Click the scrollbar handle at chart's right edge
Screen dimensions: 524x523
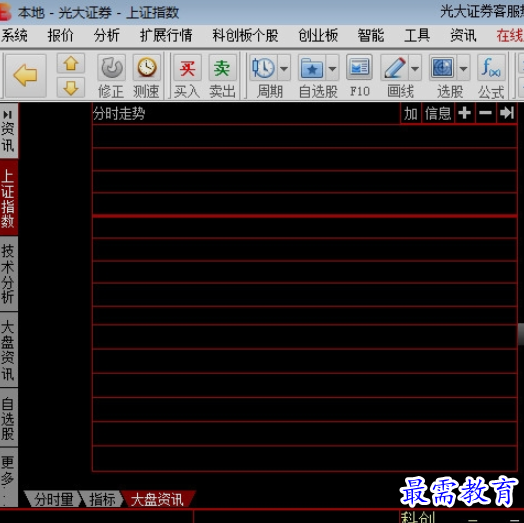click(521, 334)
